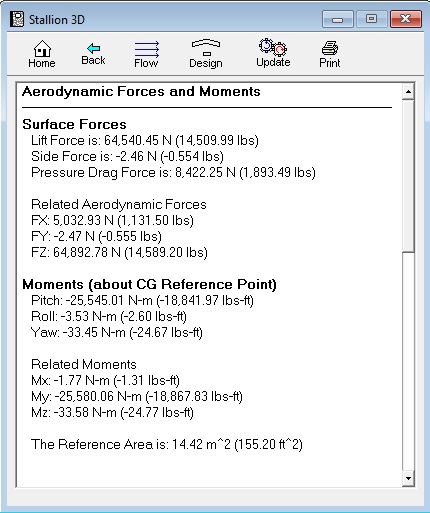Maximize the Stallion 3D window
The height and width of the screenshot is (513, 430).
point(371,19)
